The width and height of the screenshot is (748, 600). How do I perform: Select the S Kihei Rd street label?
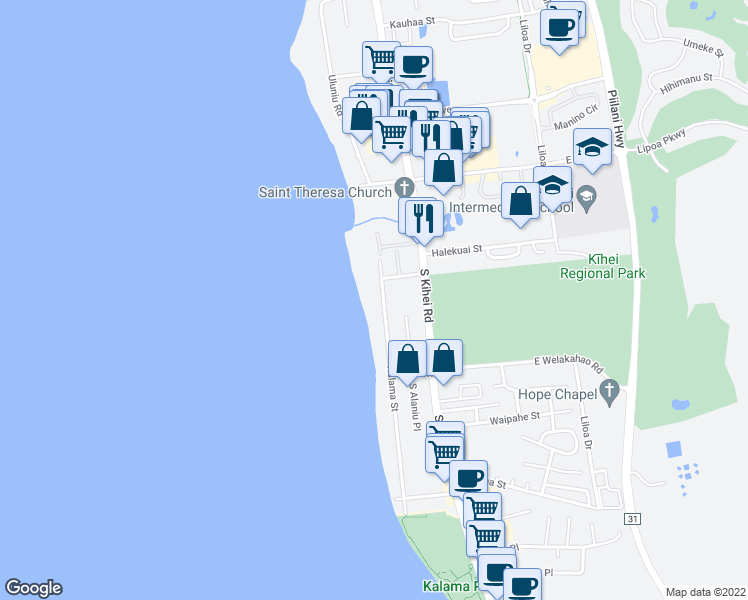point(426,295)
